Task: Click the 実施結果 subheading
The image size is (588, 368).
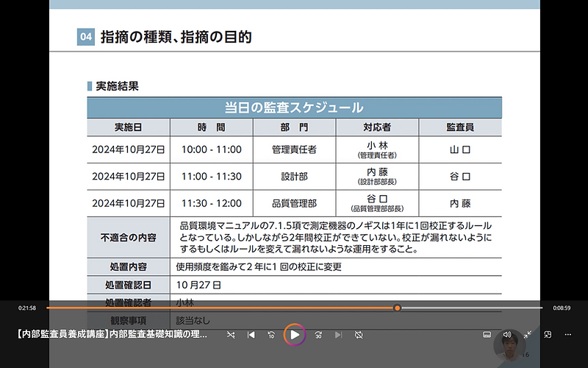Action: 117,86
